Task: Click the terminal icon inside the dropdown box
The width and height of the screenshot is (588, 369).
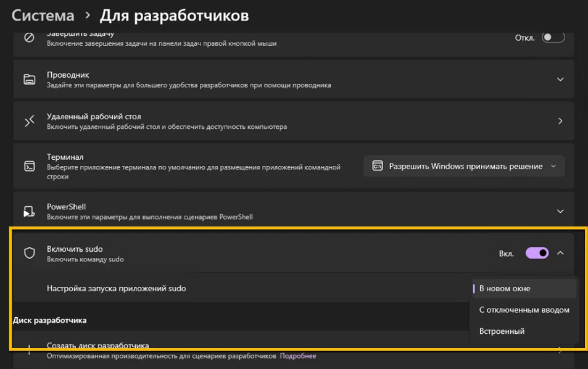Action: pos(377,166)
